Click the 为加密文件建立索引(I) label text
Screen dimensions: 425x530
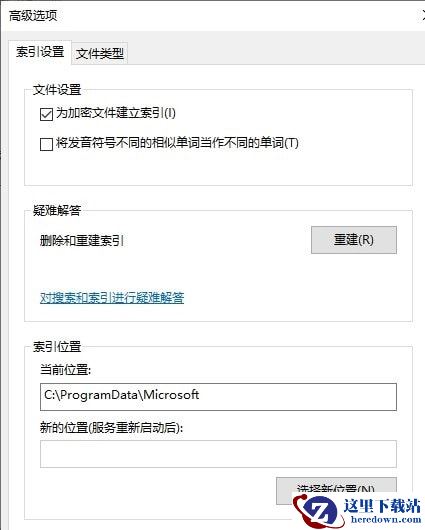[116, 113]
